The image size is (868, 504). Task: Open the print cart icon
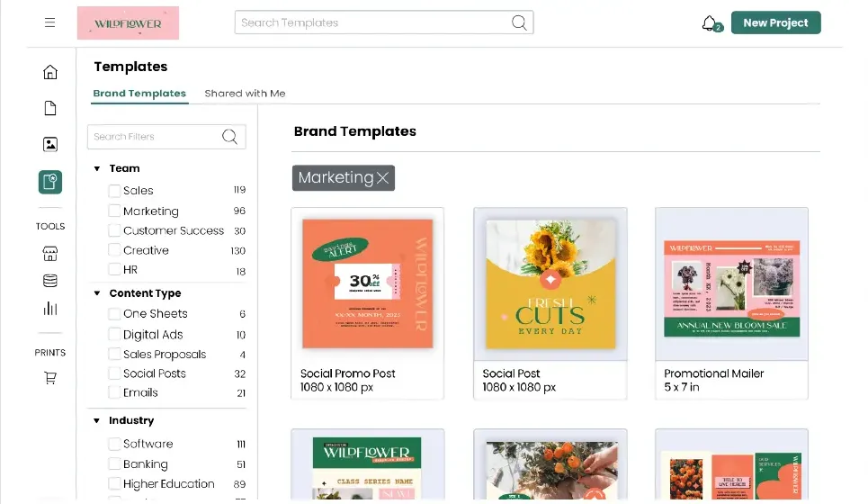coord(50,378)
